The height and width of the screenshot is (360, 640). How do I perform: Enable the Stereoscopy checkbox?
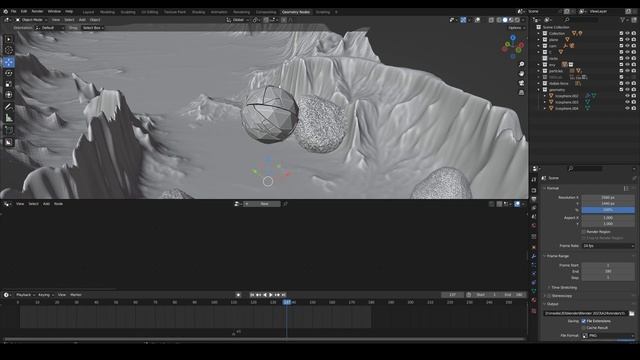(549, 296)
